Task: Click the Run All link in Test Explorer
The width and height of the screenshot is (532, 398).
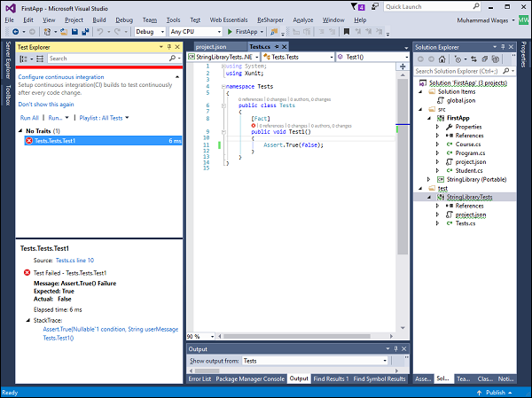Action: coord(29,117)
